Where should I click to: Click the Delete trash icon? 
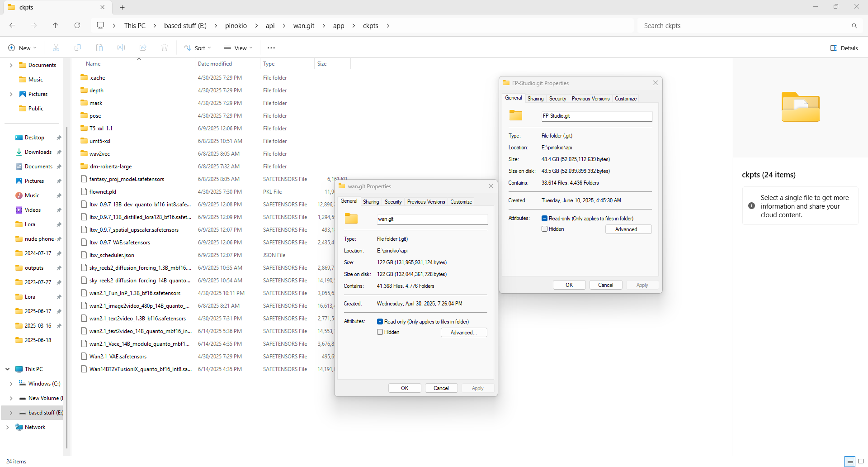coord(165,48)
